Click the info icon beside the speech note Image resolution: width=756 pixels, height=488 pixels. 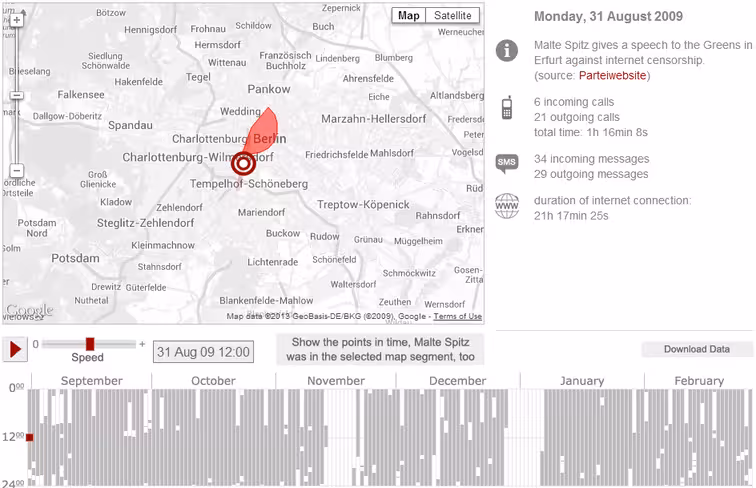[x=507, y=51]
